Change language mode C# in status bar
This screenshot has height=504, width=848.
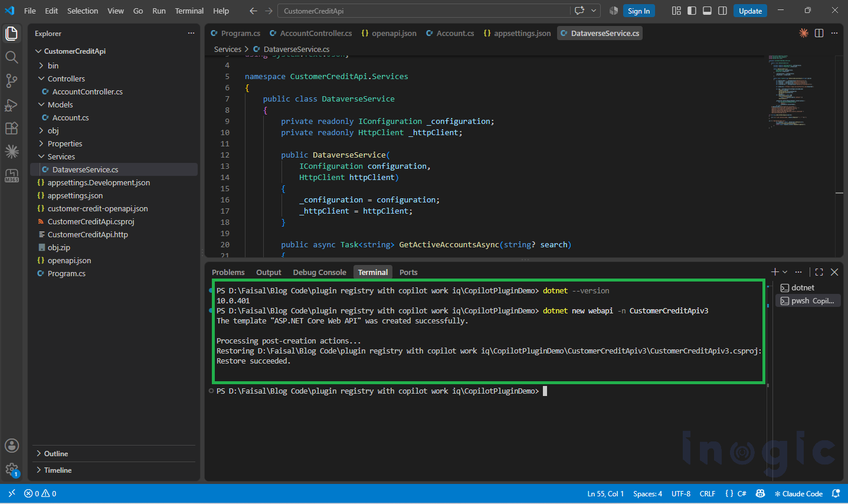742,493
